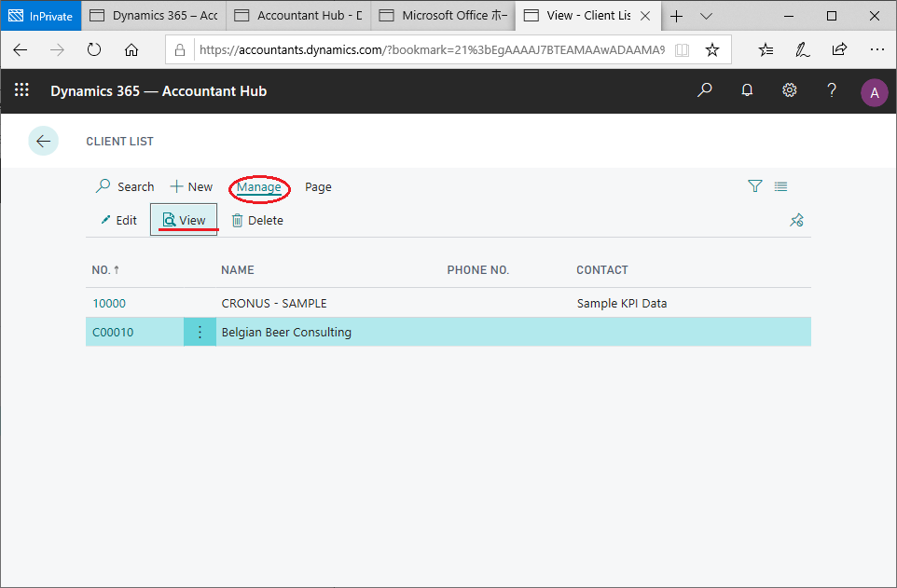Expand the tab preview chevron

[x=707, y=16]
